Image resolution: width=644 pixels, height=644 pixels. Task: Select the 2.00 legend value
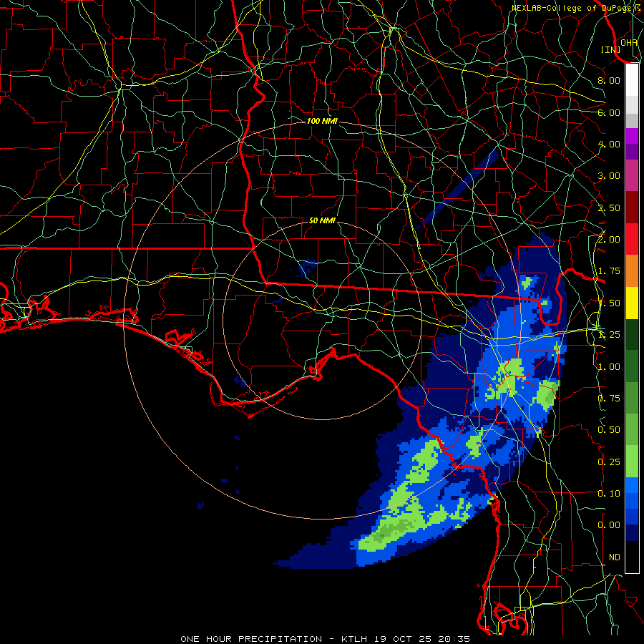tap(609, 240)
